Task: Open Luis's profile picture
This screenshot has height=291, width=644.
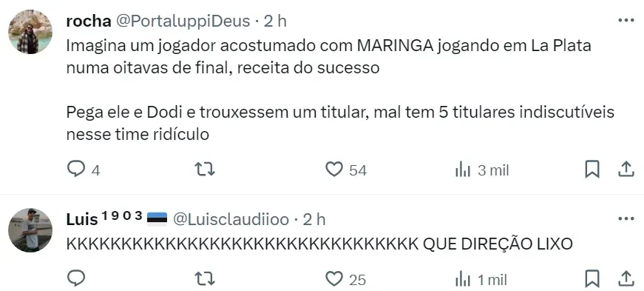Action: click(30, 230)
